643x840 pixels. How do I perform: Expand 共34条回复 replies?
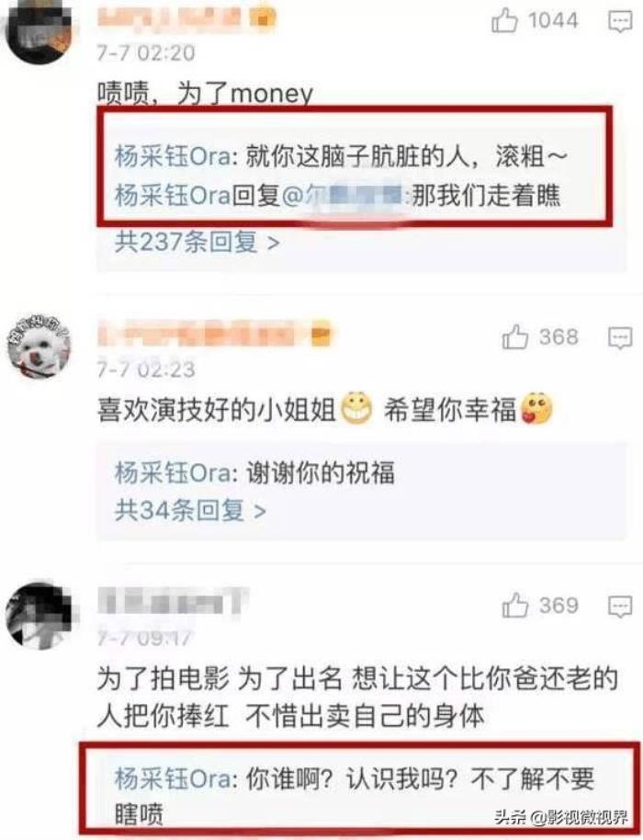point(190,510)
